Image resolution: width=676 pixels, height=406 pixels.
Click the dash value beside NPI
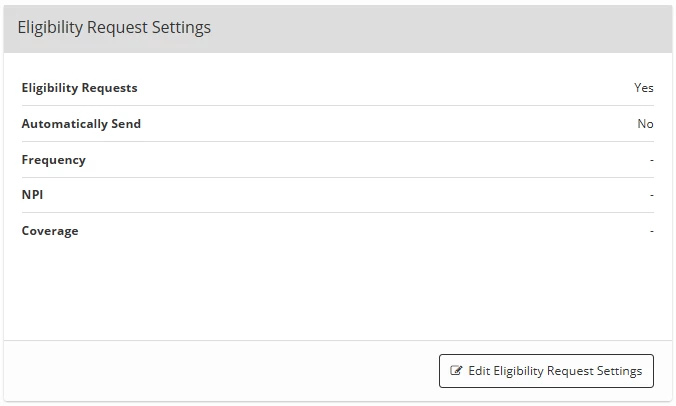pyautogui.click(x=652, y=195)
